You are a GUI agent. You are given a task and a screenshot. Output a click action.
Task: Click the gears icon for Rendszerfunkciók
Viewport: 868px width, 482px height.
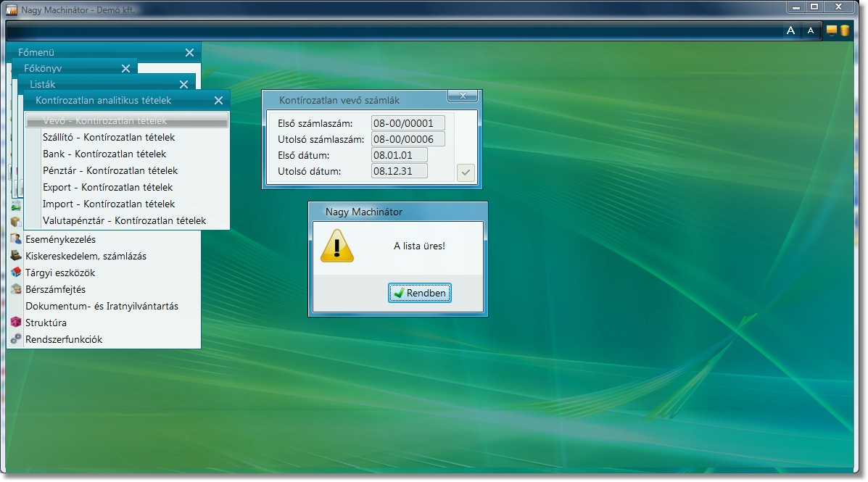click(16, 338)
